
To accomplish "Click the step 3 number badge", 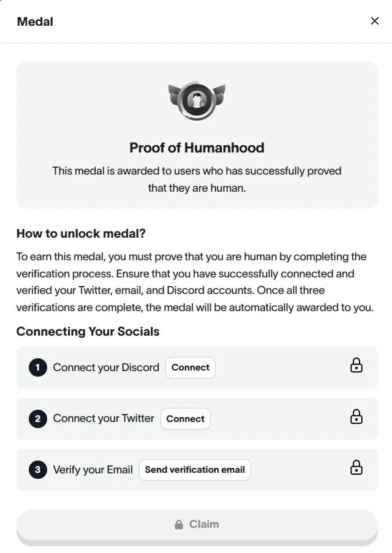I will tap(38, 470).
